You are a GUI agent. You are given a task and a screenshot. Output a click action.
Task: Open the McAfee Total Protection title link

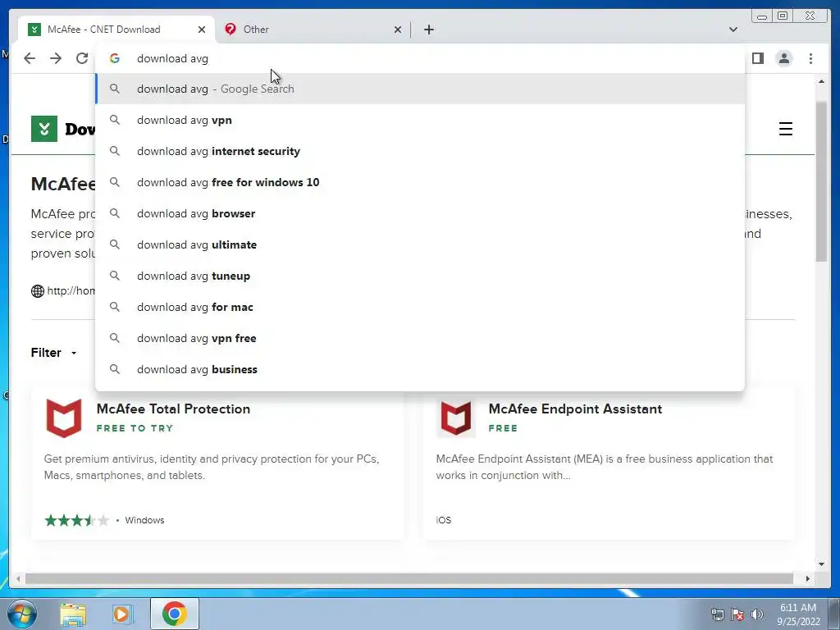tap(173, 409)
